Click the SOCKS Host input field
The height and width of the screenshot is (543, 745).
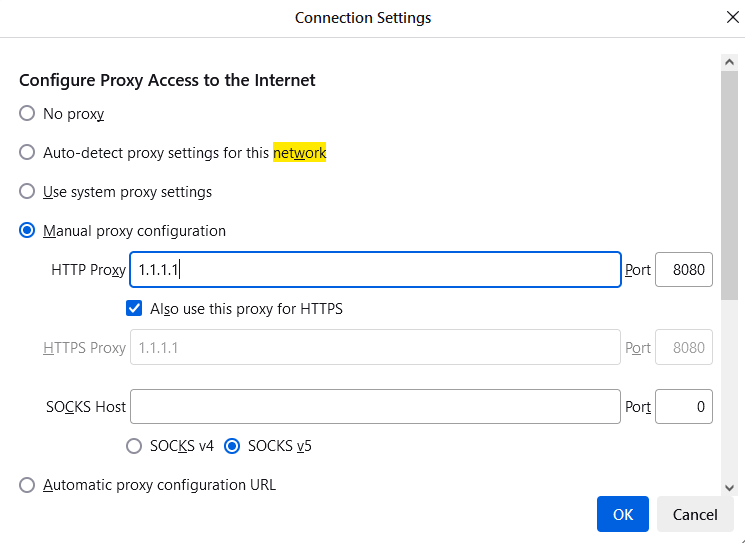pyautogui.click(x=375, y=407)
